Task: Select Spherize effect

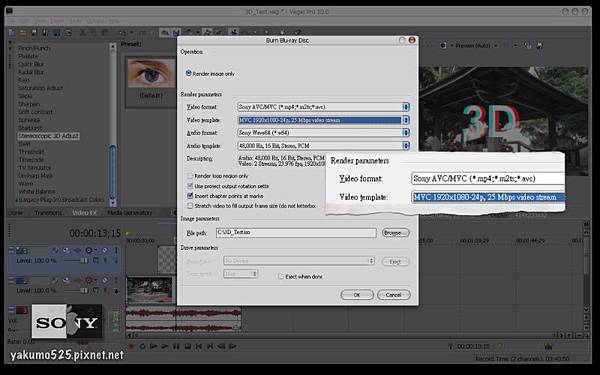Action: pos(29,120)
